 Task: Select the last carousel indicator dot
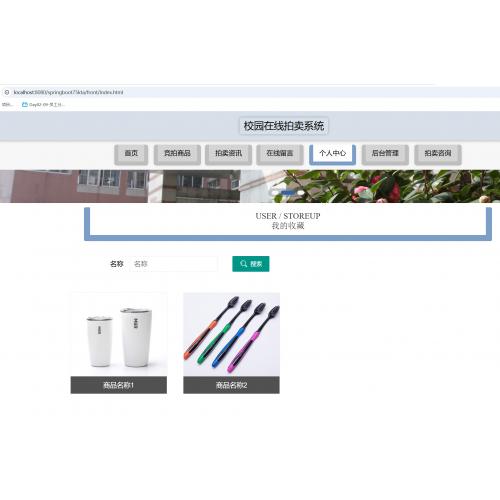click(x=301, y=192)
